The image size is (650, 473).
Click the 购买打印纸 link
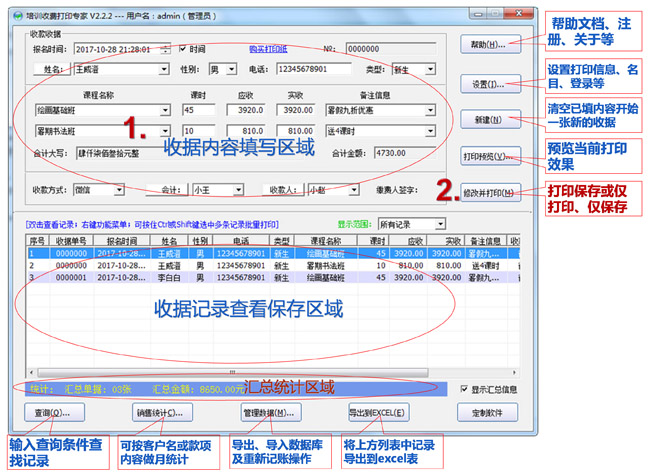point(267,48)
